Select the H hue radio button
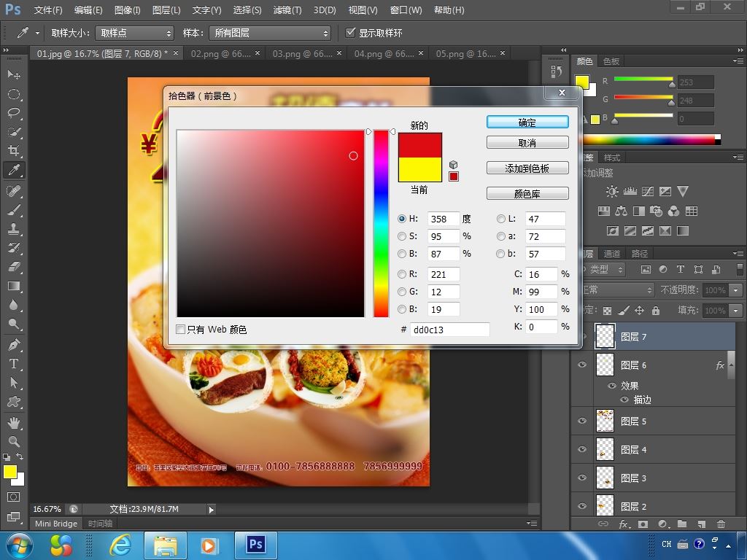 pos(402,219)
